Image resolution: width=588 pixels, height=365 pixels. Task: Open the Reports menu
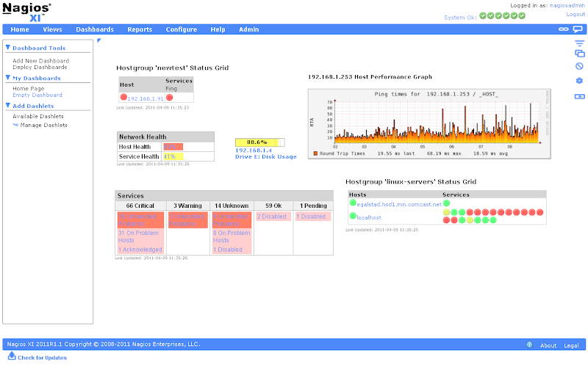pyautogui.click(x=140, y=29)
